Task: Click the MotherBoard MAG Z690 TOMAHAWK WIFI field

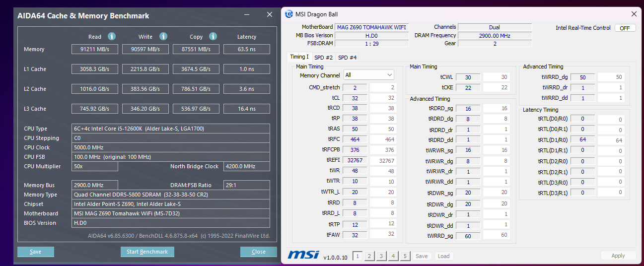Action: point(372,27)
